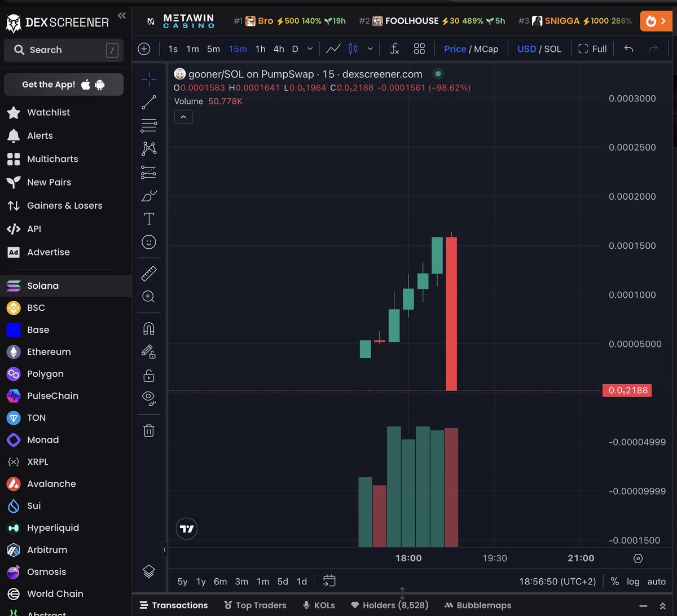Open the emoji icons tool
Viewport: 677px width, 616px height.
click(x=149, y=242)
